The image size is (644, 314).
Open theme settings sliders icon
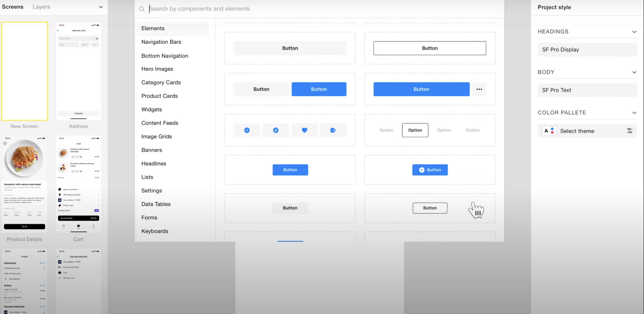[630, 131]
